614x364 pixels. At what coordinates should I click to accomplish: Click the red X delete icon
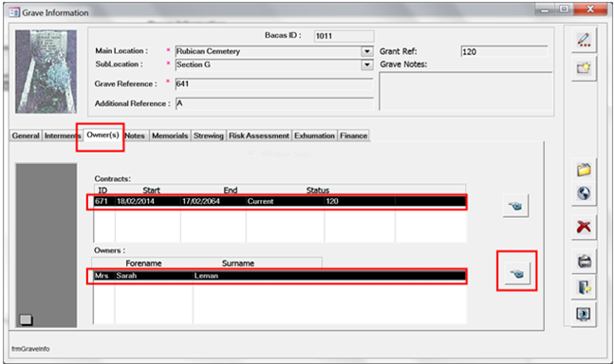coord(584,227)
